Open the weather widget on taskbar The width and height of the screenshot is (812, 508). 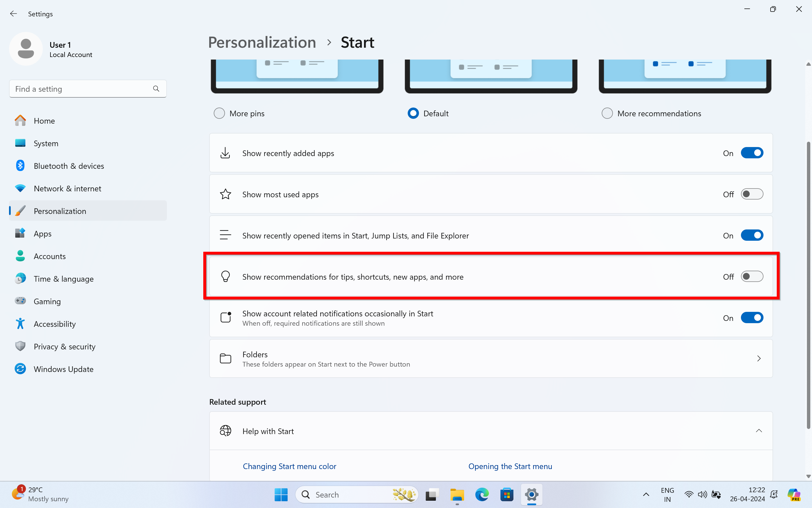[x=40, y=494]
